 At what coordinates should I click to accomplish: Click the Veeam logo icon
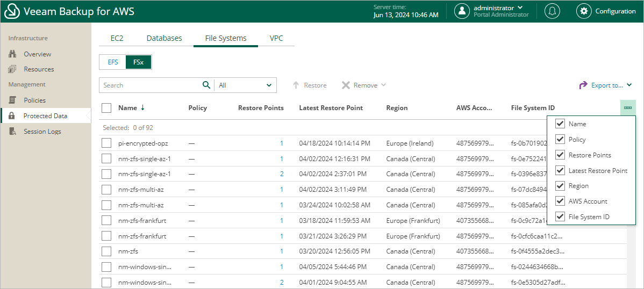click(x=12, y=11)
